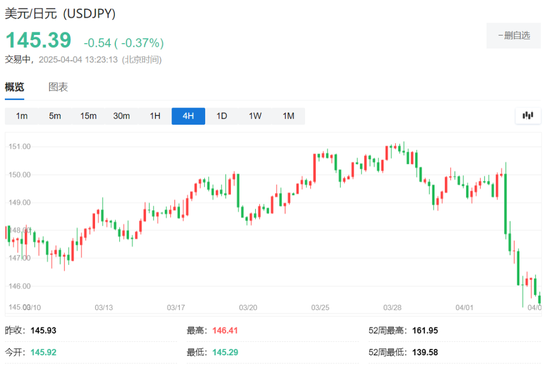Screen dimensions: 550x365
Task: Switch to the 图表 tab
Action: (58, 87)
